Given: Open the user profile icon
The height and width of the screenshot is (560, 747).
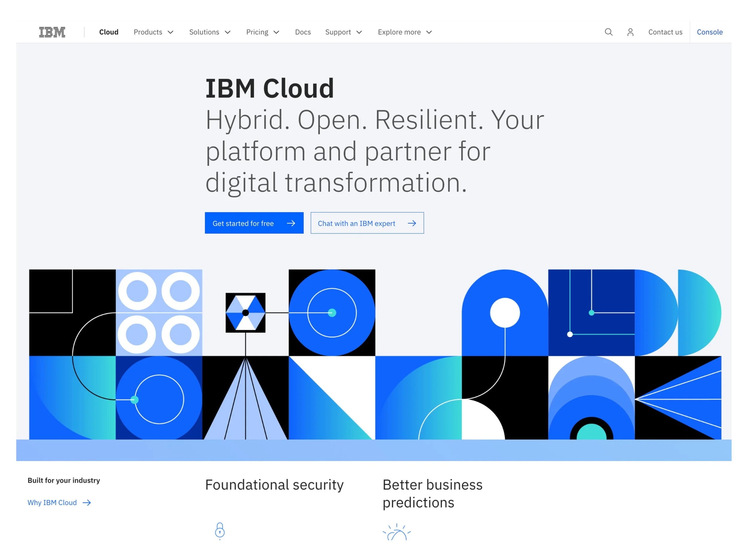Looking at the screenshot, I should point(630,32).
